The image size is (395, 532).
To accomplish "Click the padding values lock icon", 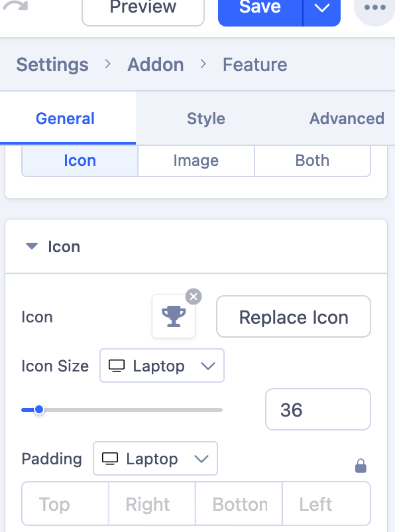I will click(361, 465).
